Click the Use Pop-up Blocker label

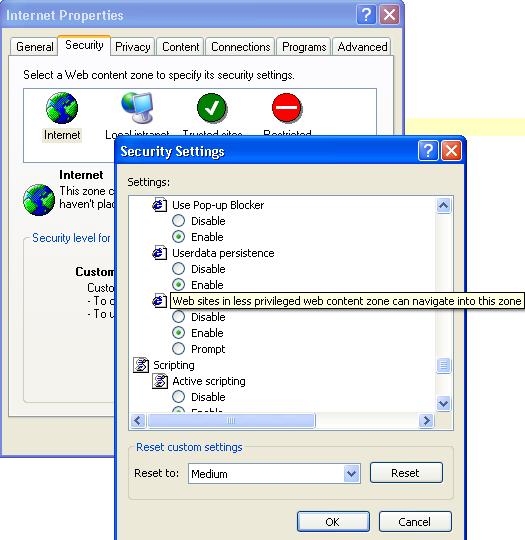pyautogui.click(x=218, y=205)
